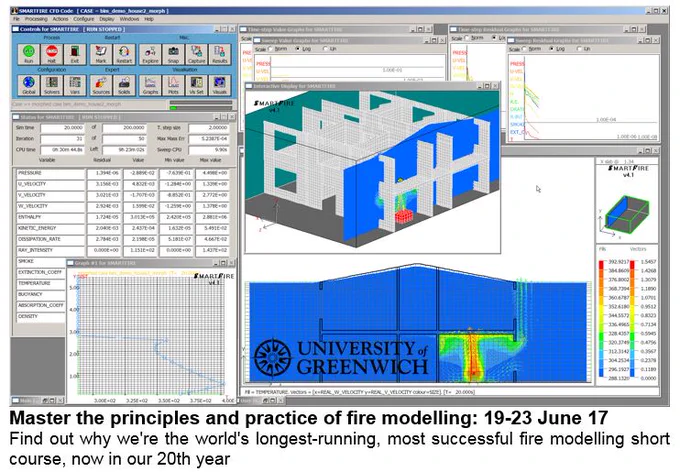The image size is (680, 472).
Task: Click the T. step size field
Action: pyautogui.click(x=209, y=128)
